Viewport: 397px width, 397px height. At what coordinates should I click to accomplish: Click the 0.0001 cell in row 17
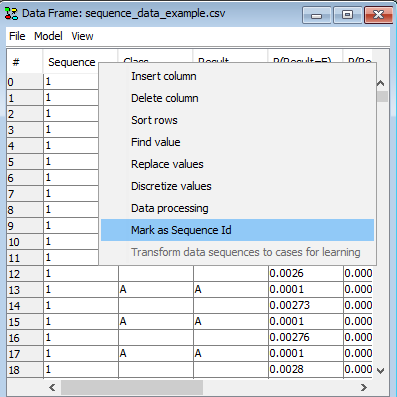tap(306, 353)
